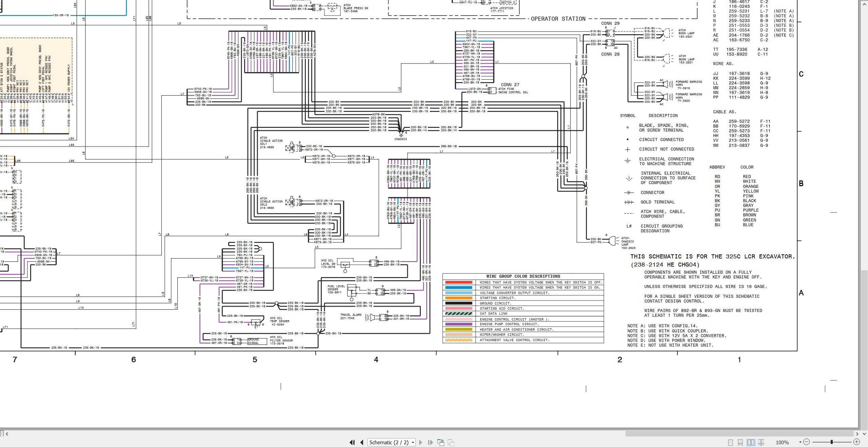Viewport: 868px width, 447px height.
Task: Click the zoom out minus button
Action: [x=807, y=442]
